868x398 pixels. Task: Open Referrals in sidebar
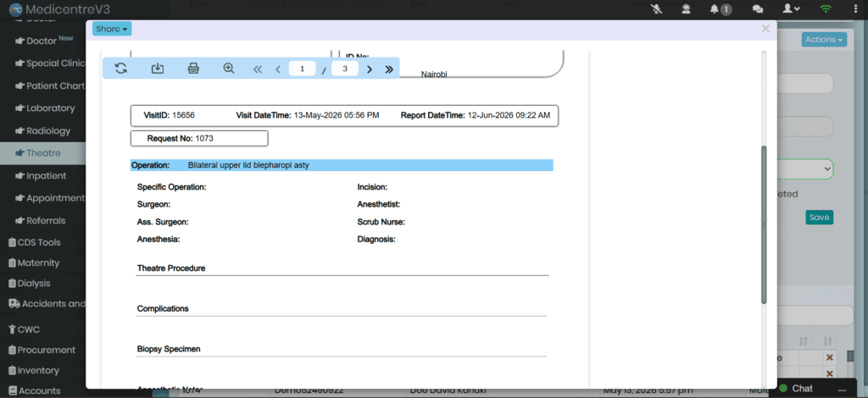41,220
